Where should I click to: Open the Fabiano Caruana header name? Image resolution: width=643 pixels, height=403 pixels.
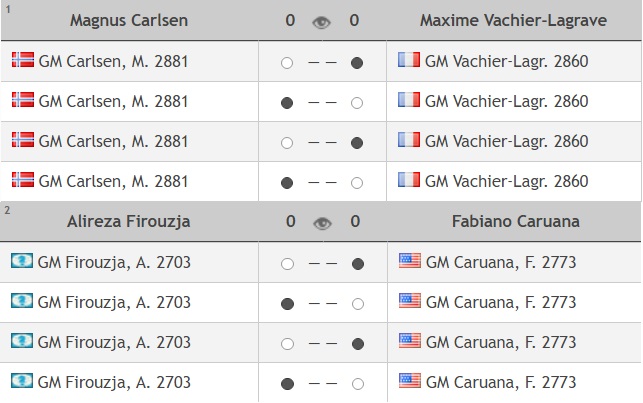pos(513,222)
